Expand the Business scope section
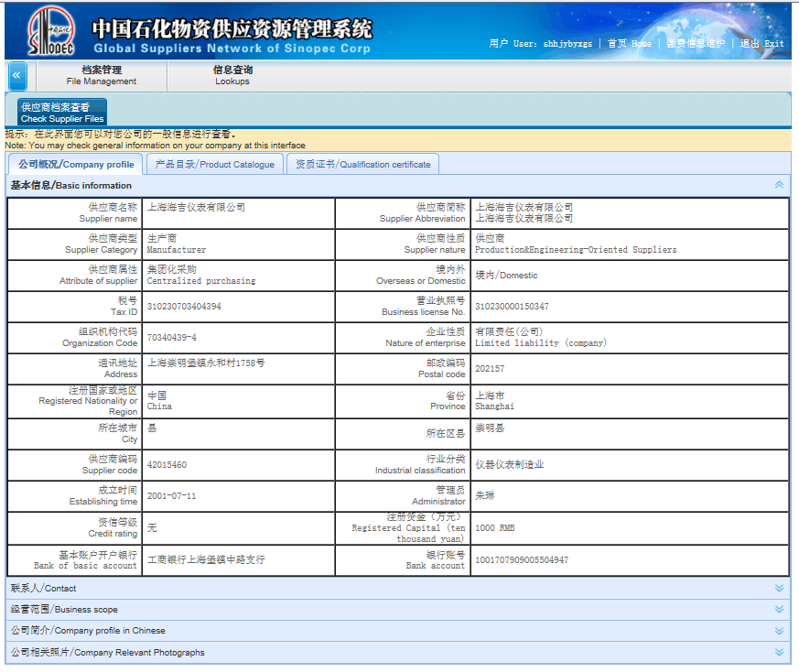799x672 pixels. coord(779,610)
